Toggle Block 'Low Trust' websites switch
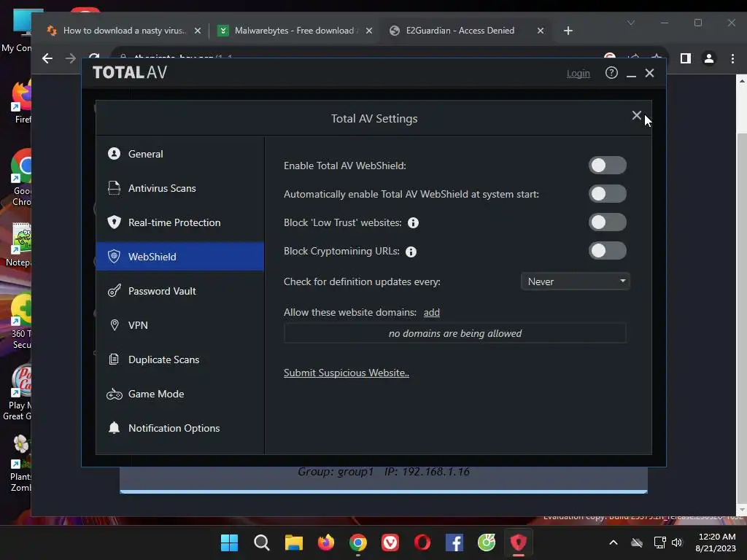 (608, 222)
